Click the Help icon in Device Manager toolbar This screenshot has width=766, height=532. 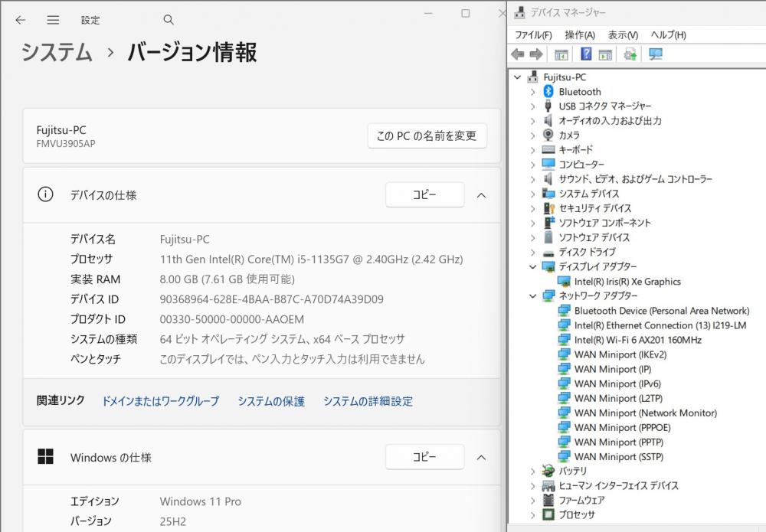(x=586, y=54)
